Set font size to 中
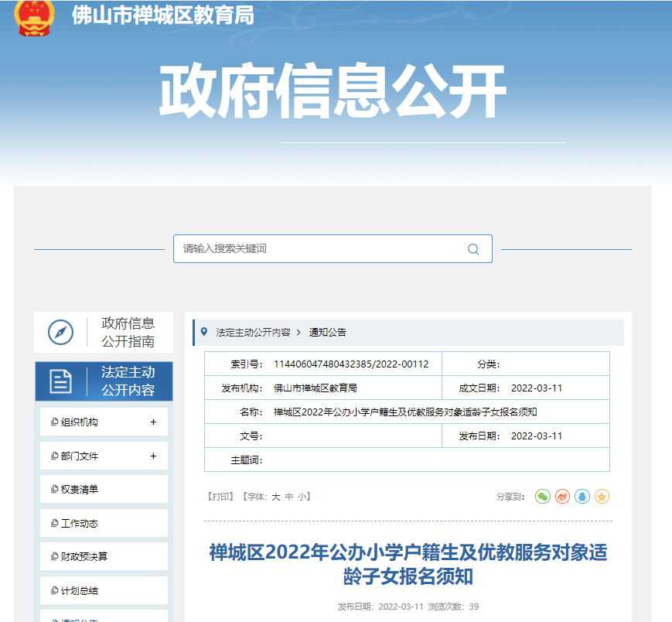 point(289,497)
